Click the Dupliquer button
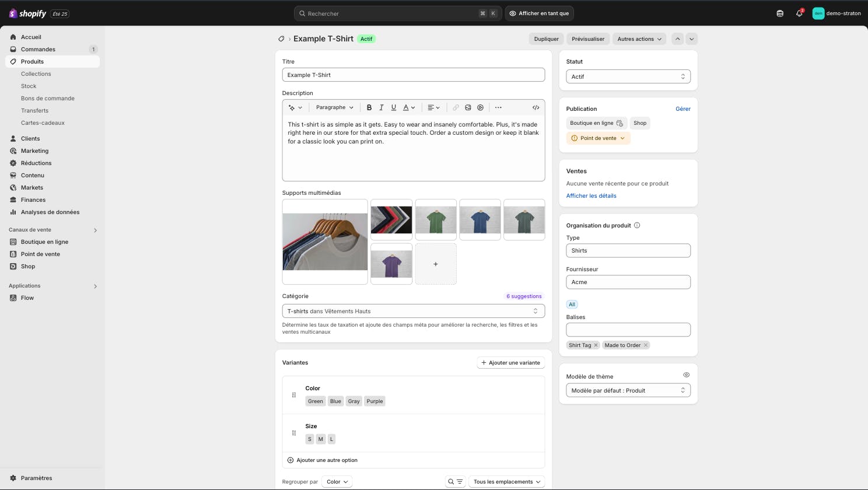 coord(546,38)
